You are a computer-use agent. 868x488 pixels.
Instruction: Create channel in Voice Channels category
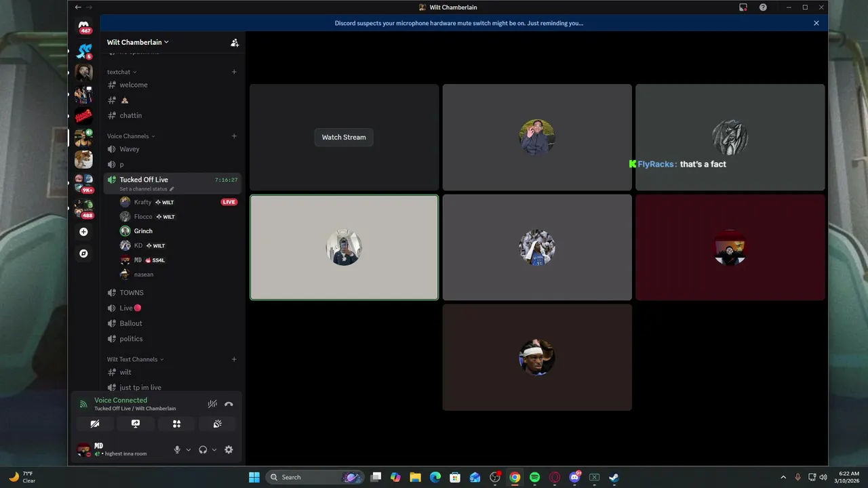(234, 136)
